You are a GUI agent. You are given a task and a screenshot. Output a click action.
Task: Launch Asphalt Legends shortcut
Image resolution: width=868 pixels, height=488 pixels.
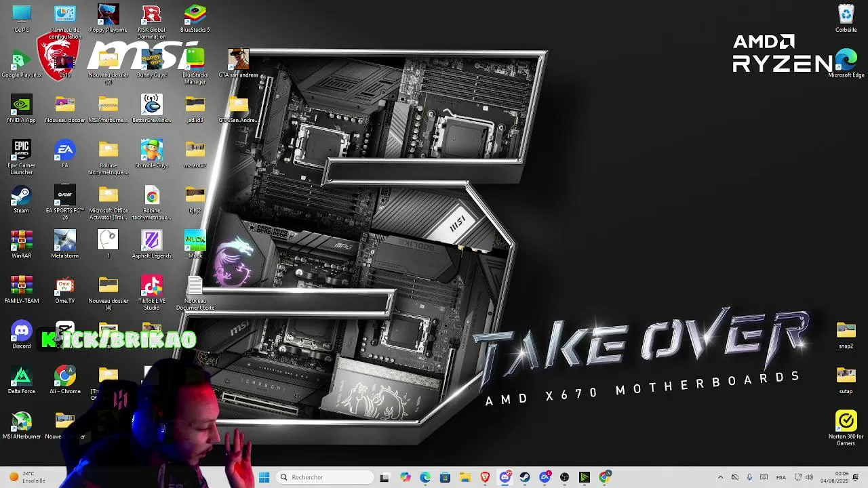[152, 245]
